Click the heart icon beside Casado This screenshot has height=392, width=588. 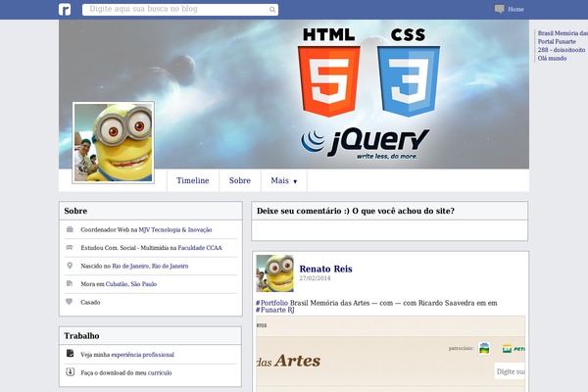69,301
